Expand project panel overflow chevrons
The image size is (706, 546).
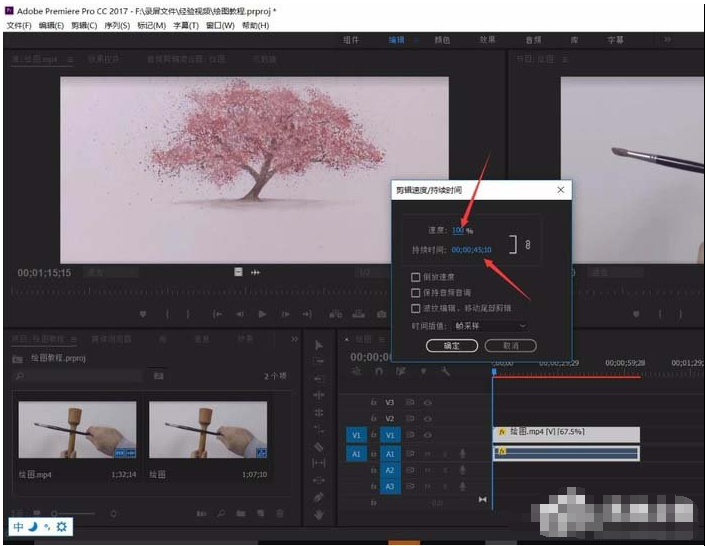pos(293,339)
